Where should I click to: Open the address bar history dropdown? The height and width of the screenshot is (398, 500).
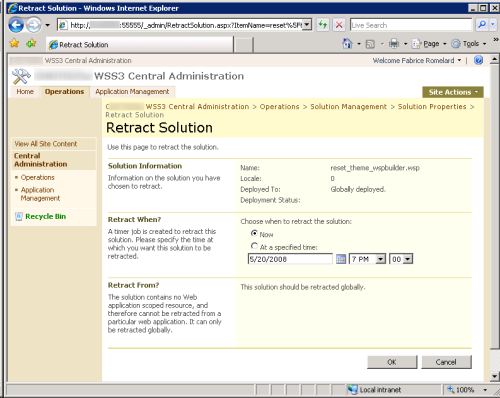pyautogui.click(x=307, y=25)
